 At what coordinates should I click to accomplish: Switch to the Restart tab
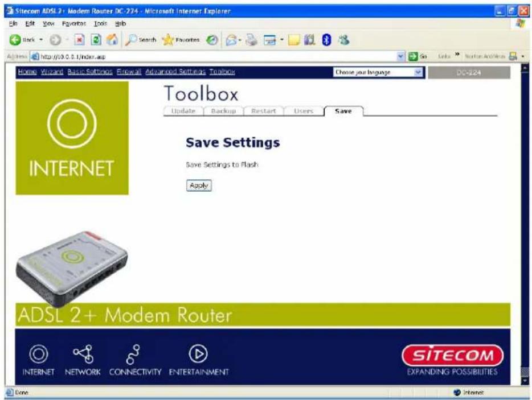click(x=263, y=111)
